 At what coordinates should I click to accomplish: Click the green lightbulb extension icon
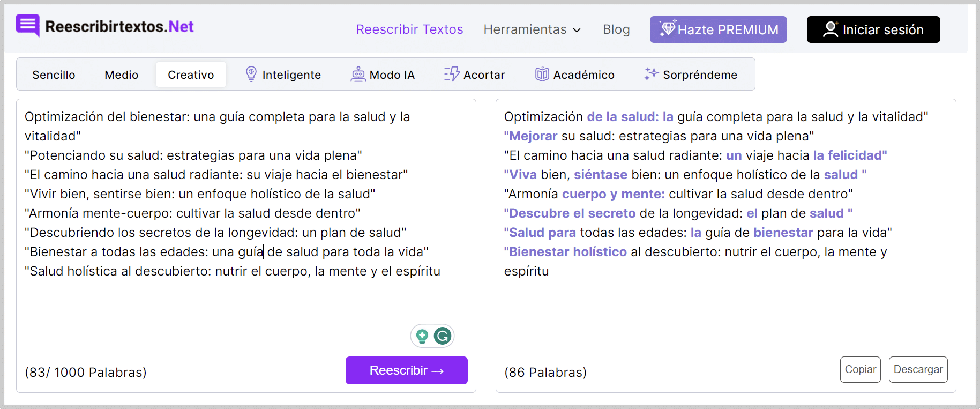[x=422, y=336]
